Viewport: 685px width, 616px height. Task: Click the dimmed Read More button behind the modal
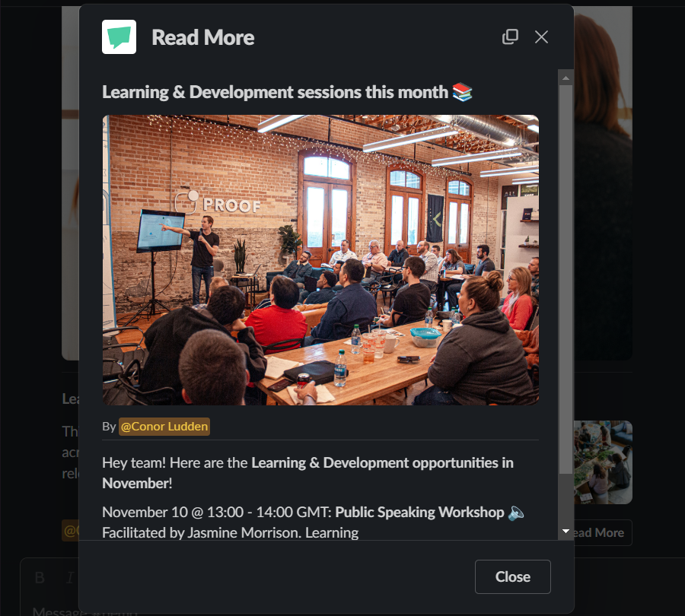[602, 532]
